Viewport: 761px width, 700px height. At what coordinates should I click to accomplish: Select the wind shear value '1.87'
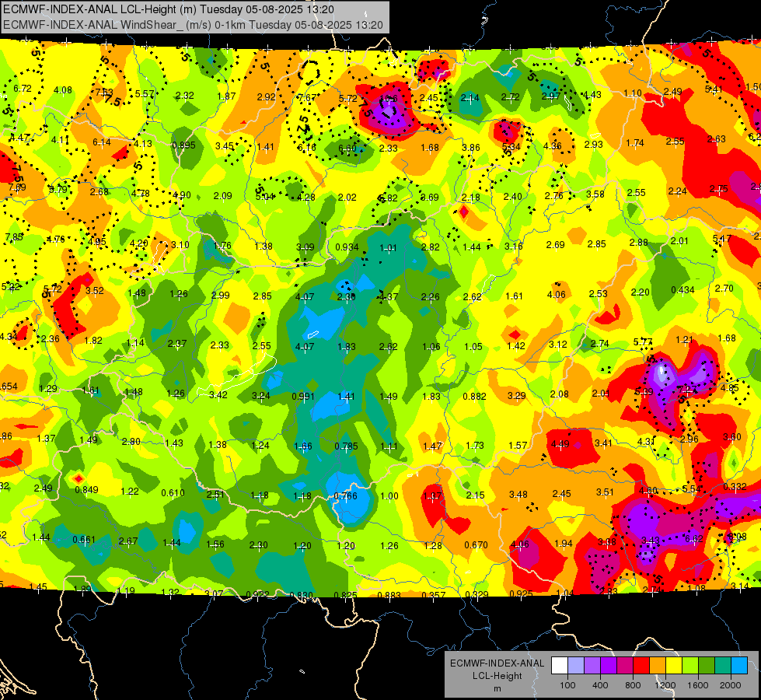pyautogui.click(x=227, y=96)
